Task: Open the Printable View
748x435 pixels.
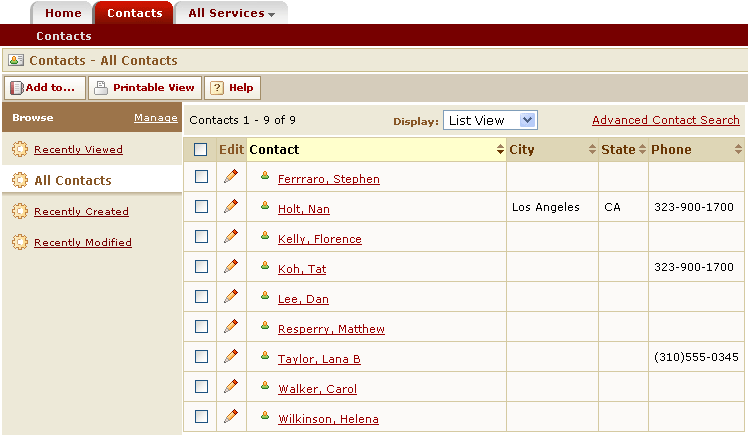Action: pyautogui.click(x=145, y=88)
